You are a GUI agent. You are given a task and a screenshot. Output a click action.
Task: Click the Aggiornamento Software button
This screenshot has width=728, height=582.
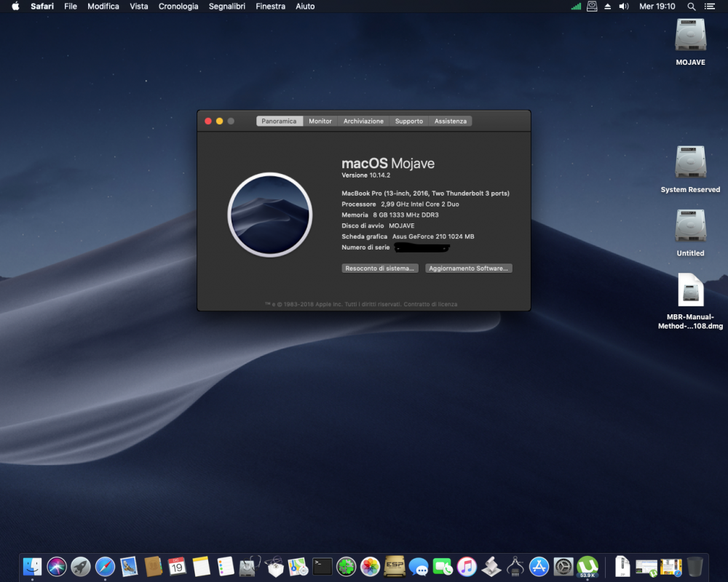[468, 268]
